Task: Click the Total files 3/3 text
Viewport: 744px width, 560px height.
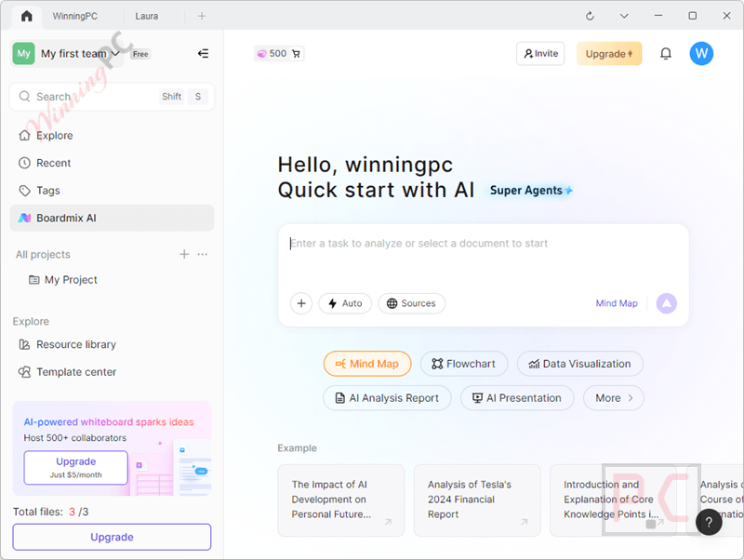Action: tap(51, 512)
